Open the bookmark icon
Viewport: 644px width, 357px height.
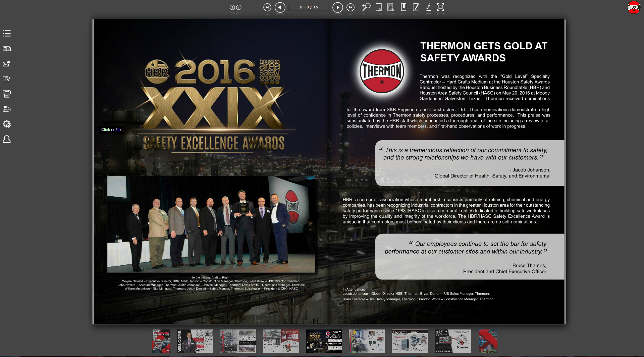404,7
